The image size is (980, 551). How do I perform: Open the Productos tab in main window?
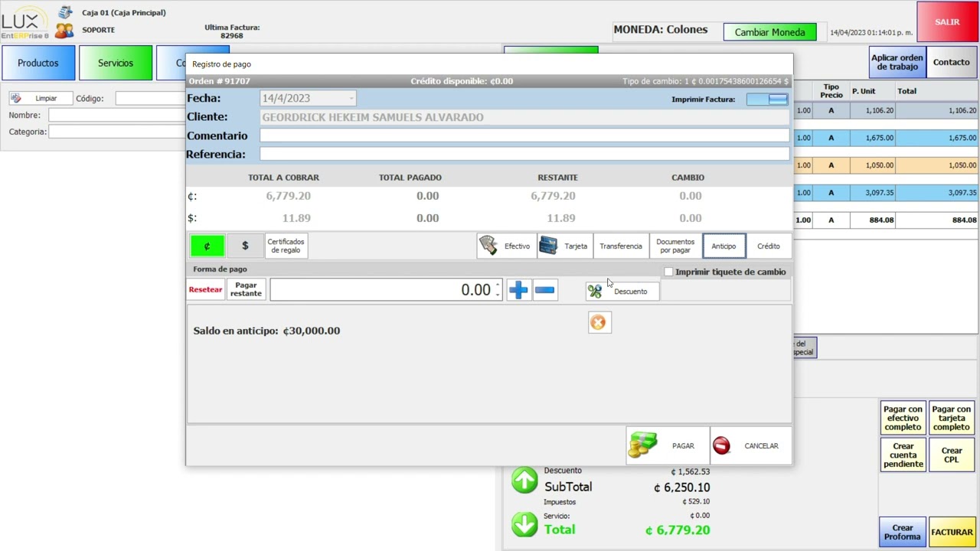[38, 63]
